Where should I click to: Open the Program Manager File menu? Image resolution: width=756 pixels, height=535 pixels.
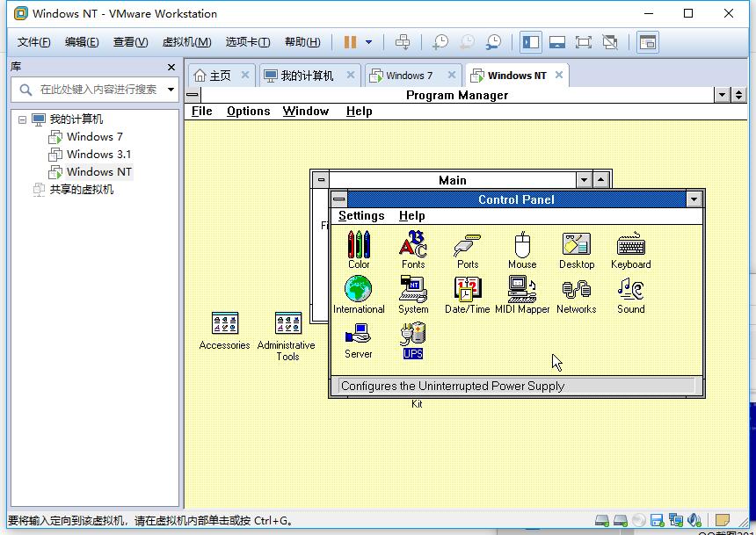coord(201,112)
